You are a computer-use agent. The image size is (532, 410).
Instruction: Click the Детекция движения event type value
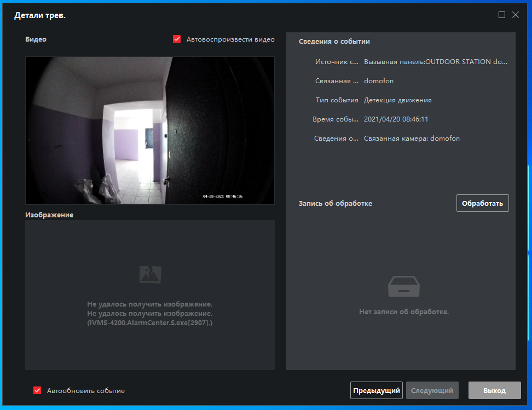coord(397,100)
